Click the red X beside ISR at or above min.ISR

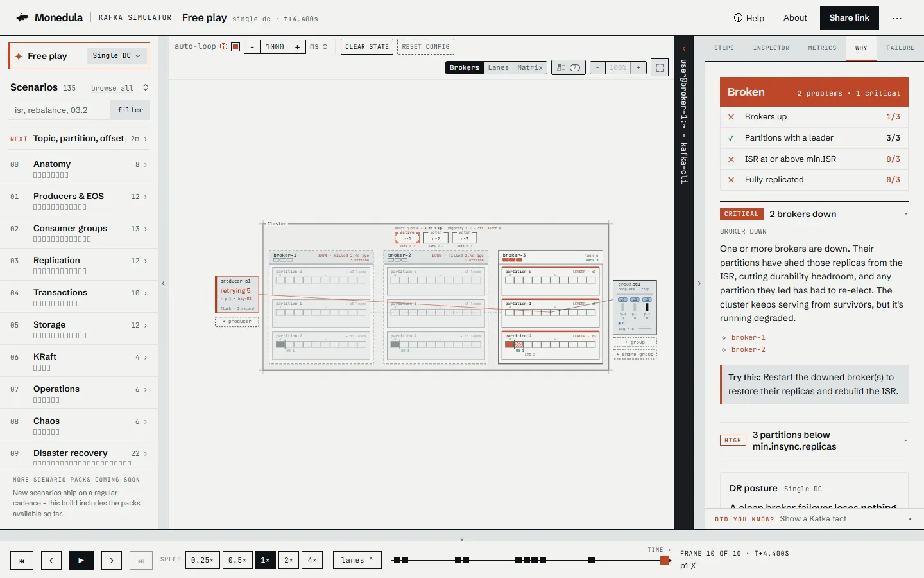731,159
